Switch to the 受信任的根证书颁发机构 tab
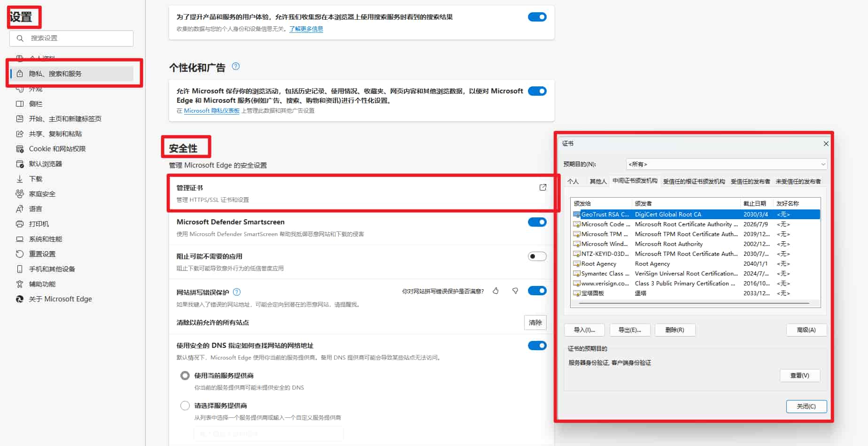The width and height of the screenshot is (868, 446). coord(694,181)
